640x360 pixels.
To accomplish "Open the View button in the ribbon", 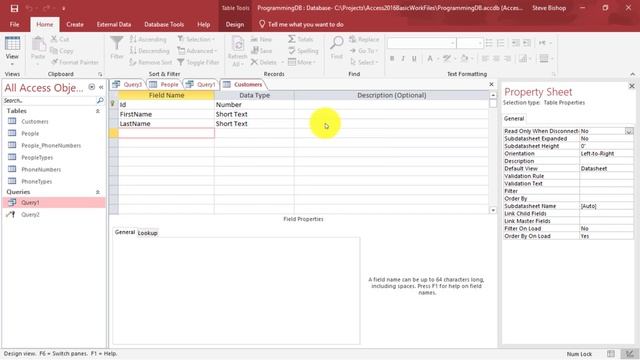I will 12,51.
